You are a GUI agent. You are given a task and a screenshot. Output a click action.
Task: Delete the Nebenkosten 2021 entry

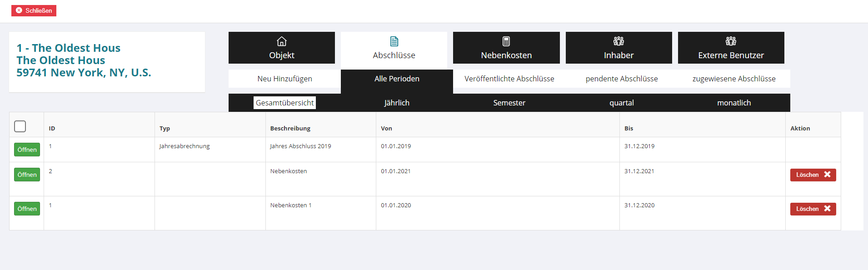click(813, 175)
